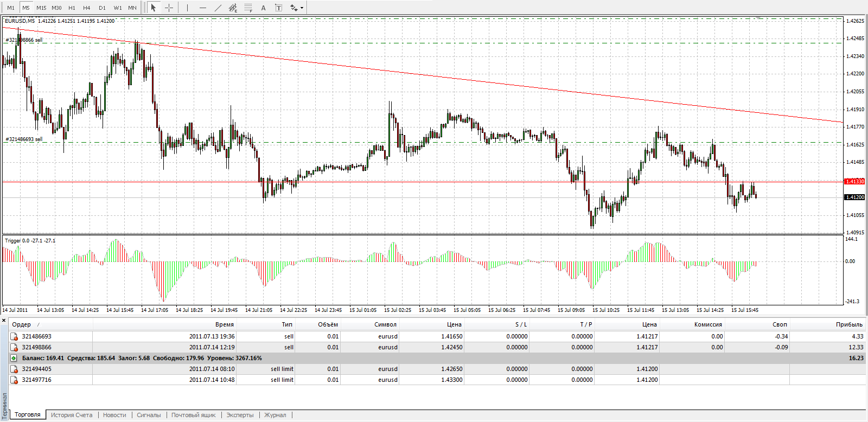Draw a vertical line tool
868x422 pixels.
pyautogui.click(x=187, y=8)
